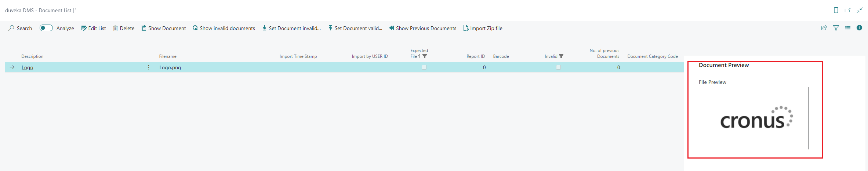Click the Search magnifier icon
Viewport: 868px width, 171px height.
[x=11, y=28]
